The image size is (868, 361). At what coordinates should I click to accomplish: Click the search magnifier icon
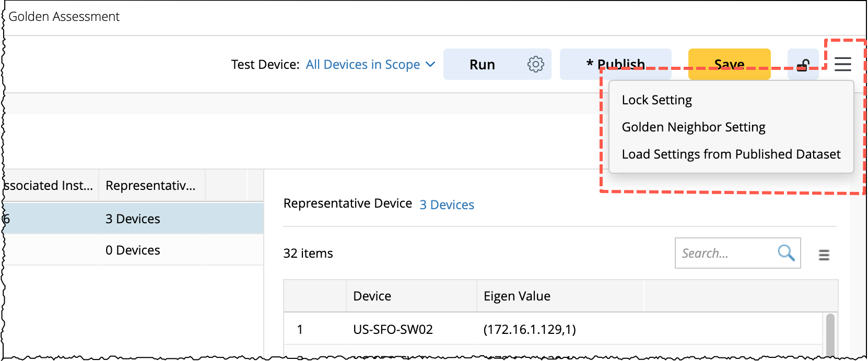click(x=786, y=253)
